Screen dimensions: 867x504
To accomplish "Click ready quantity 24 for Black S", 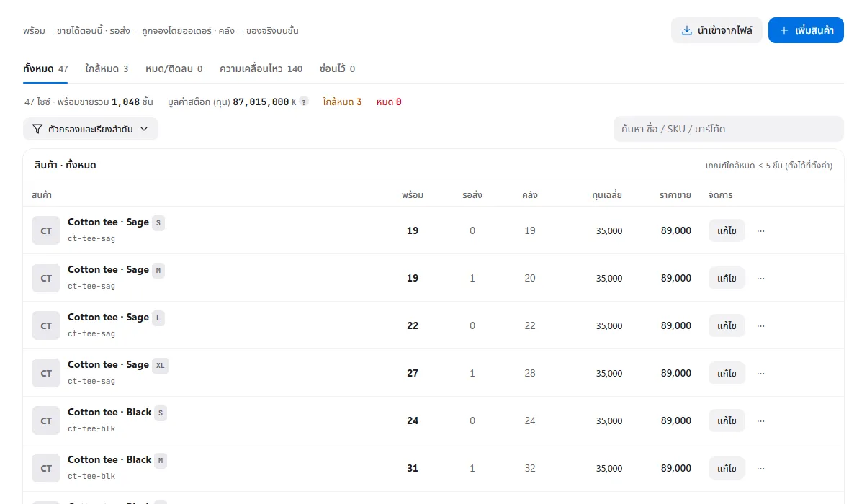I will pyautogui.click(x=413, y=421).
